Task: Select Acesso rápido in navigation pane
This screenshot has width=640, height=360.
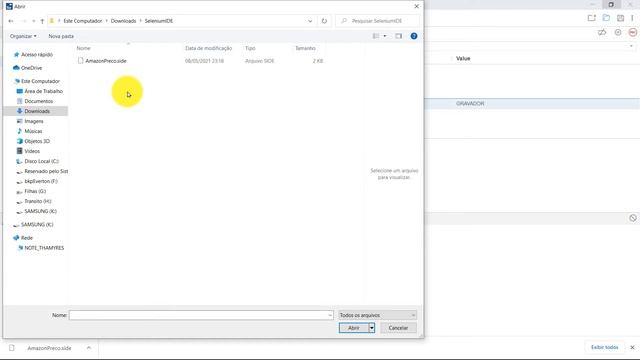Action: (x=37, y=55)
